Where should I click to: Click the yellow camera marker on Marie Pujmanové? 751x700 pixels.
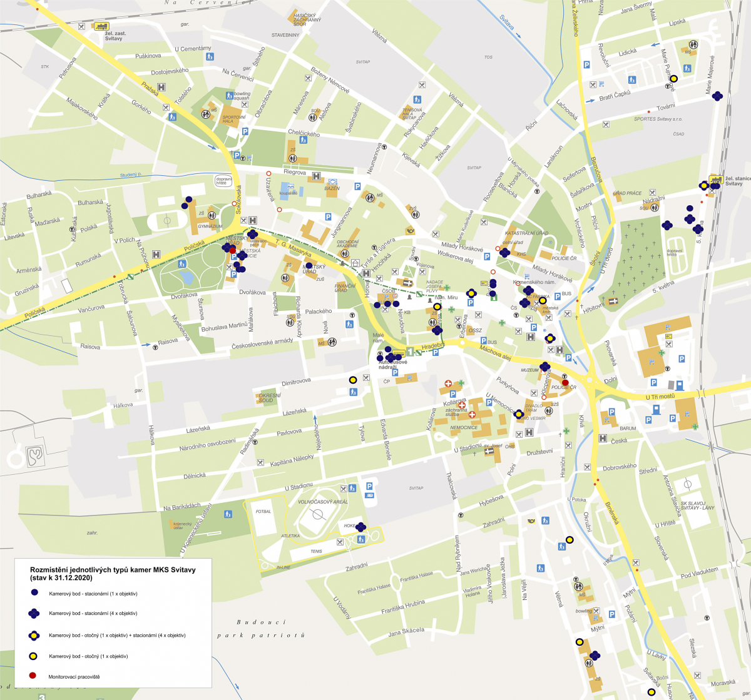(674, 79)
